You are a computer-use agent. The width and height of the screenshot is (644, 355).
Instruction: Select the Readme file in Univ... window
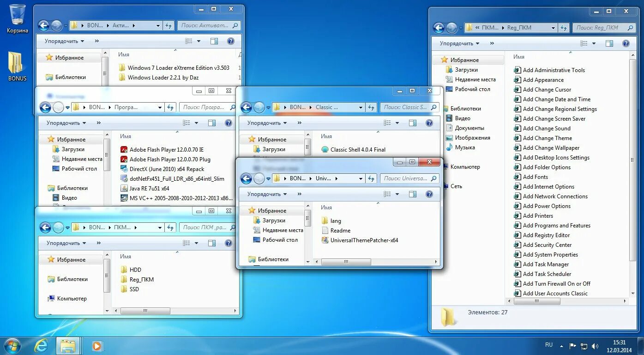click(336, 231)
